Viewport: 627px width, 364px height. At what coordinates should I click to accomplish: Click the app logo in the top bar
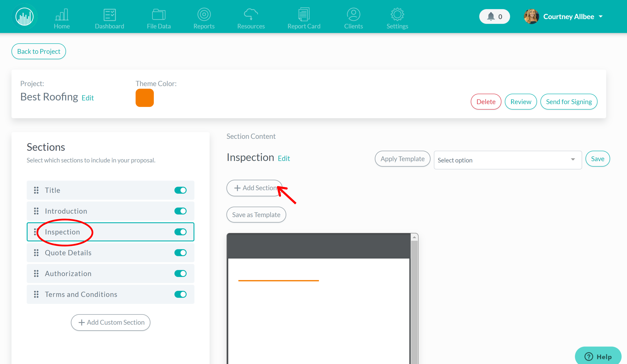click(24, 16)
